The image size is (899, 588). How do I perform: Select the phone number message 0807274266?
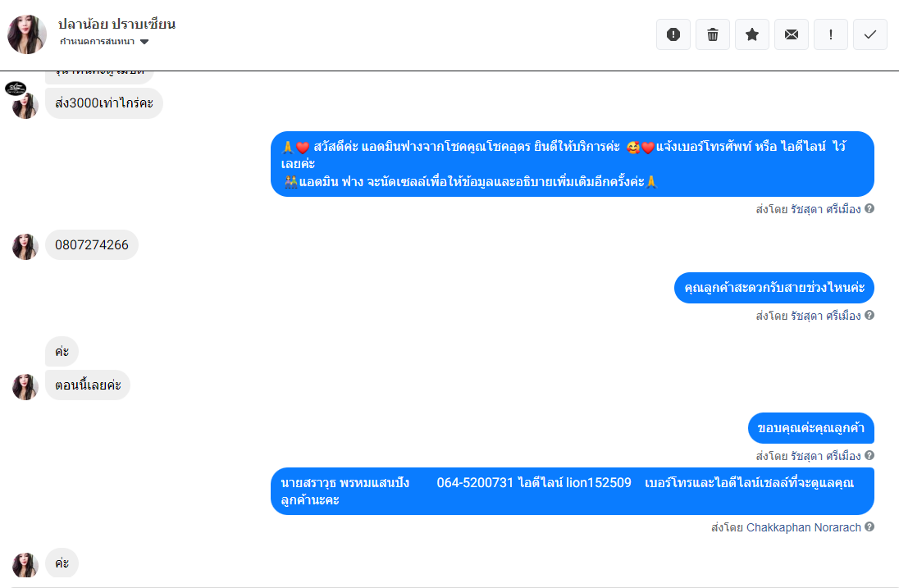[92, 244]
